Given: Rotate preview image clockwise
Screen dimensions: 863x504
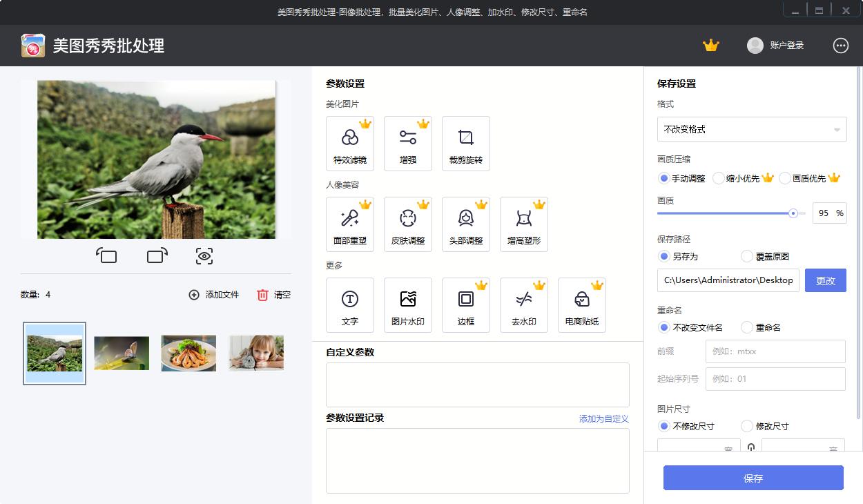Looking at the screenshot, I should 157,256.
